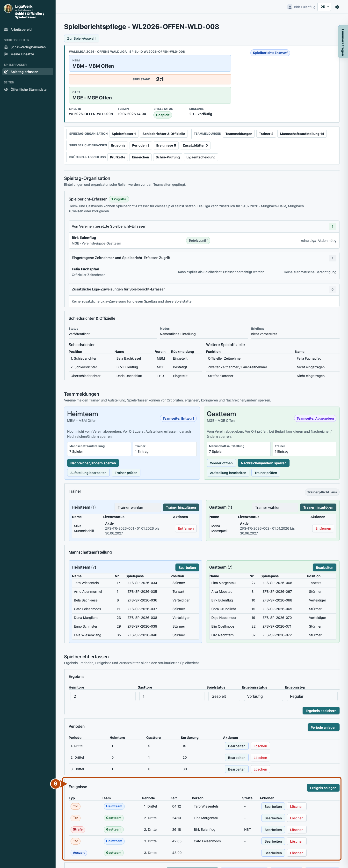Screen dimensions: 348x868
Task: Click Gastteam 'Aufstellung bearbeiten' button
Action: (x=228, y=473)
